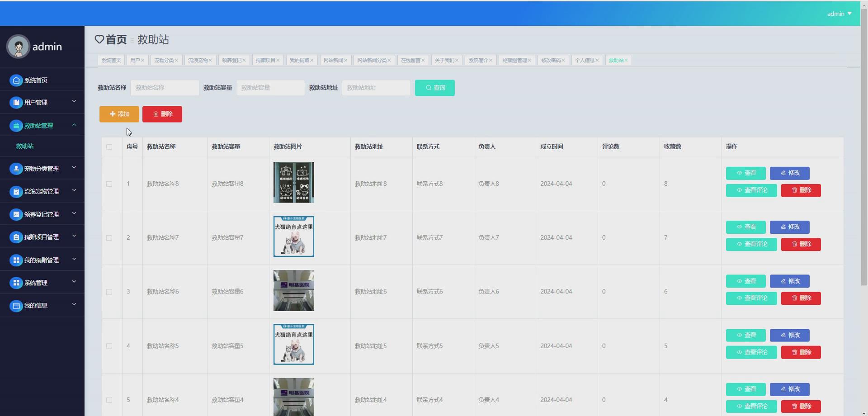The height and width of the screenshot is (416, 868).
Task: Click 查看 for 救助站名称8
Action: pyautogui.click(x=746, y=173)
